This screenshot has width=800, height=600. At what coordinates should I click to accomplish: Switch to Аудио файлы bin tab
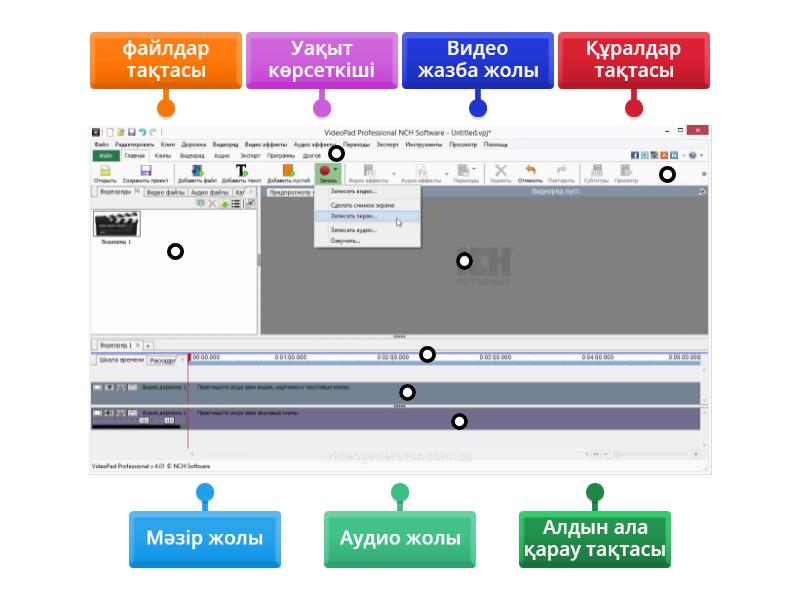click(x=210, y=192)
